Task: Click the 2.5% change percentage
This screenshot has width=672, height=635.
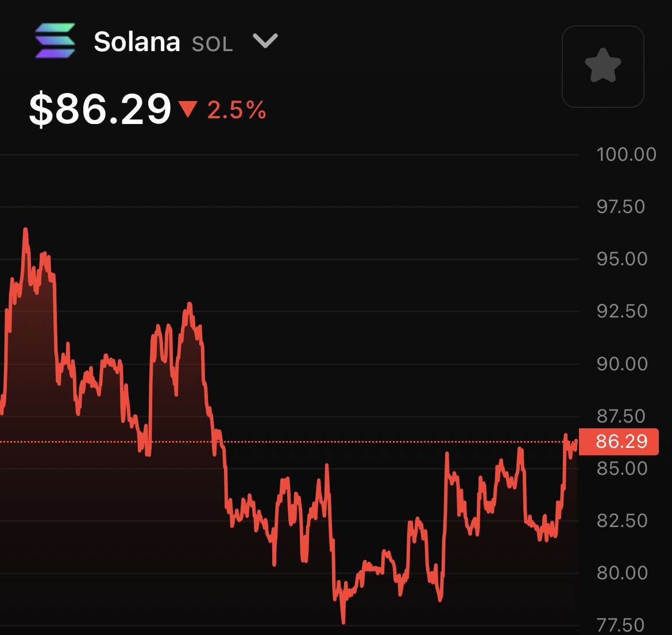Action: coord(237,110)
